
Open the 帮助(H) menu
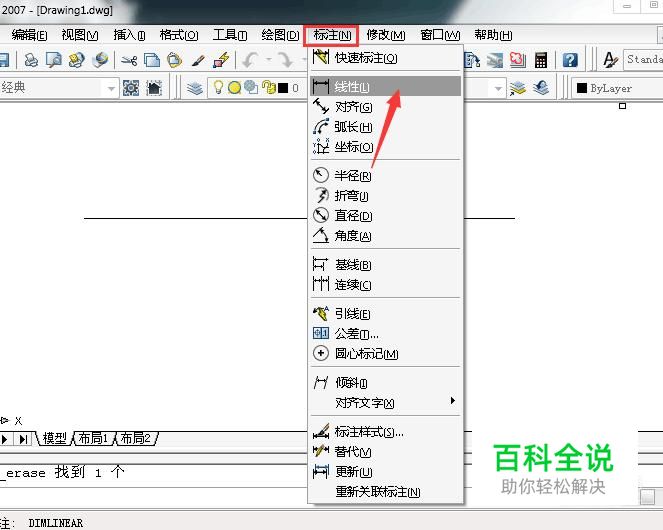point(493,35)
